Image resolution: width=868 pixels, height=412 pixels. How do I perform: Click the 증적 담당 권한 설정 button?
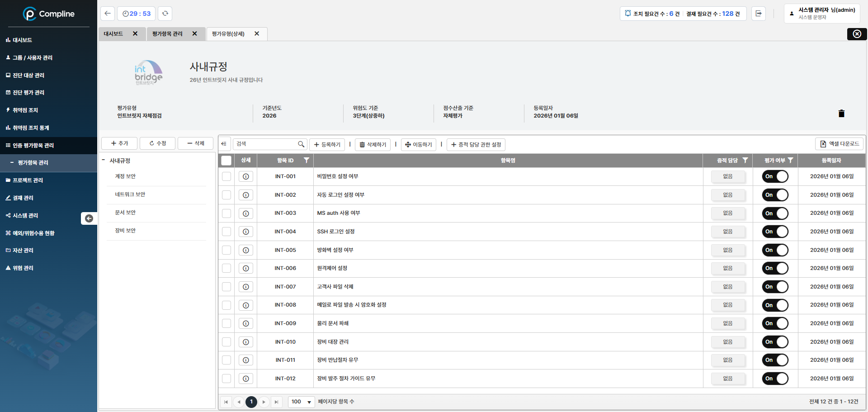click(x=476, y=144)
